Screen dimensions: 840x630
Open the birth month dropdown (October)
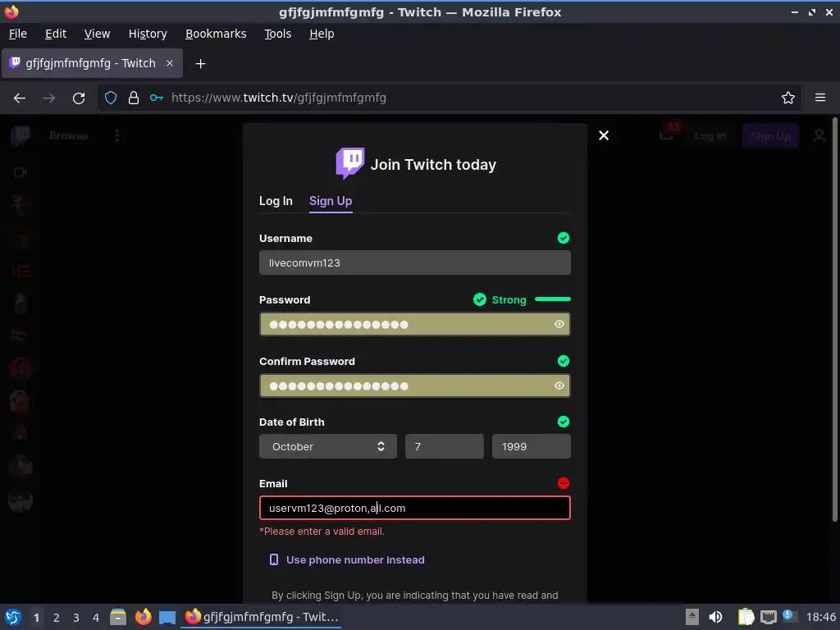pyautogui.click(x=328, y=446)
